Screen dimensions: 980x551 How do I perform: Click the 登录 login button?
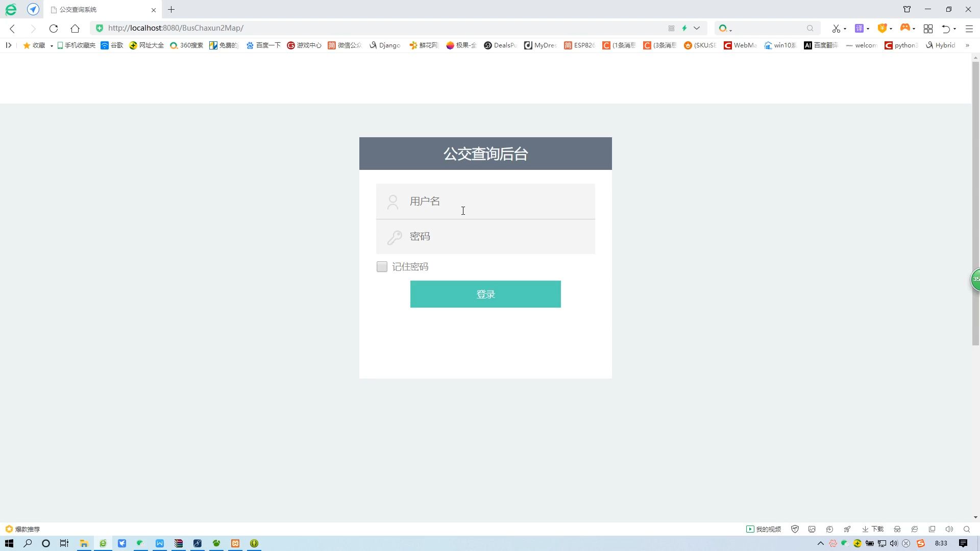[x=485, y=294]
